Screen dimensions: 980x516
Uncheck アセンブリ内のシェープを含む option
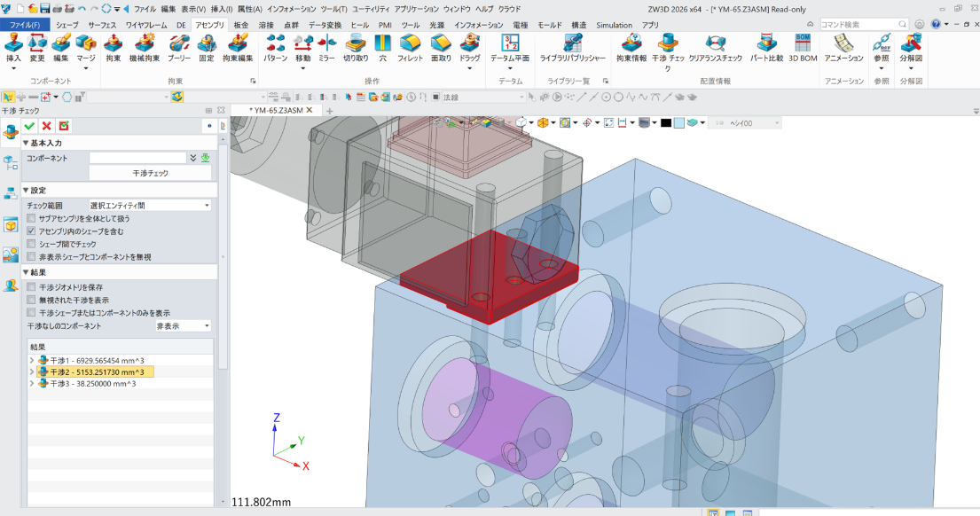(x=32, y=231)
